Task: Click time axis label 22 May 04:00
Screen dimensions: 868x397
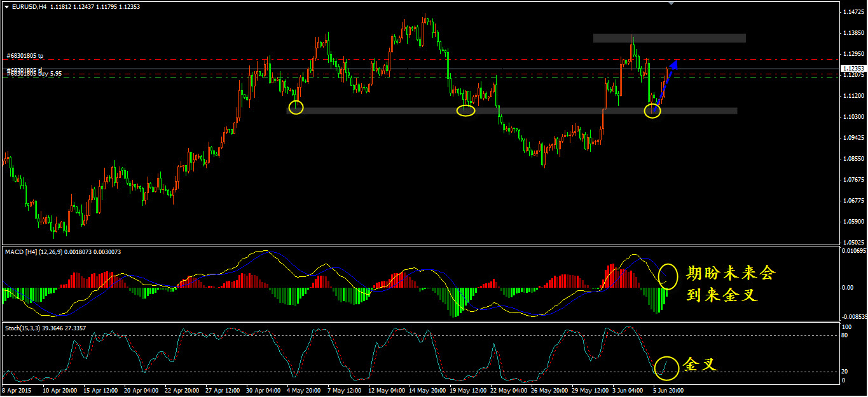Action: click(x=508, y=389)
